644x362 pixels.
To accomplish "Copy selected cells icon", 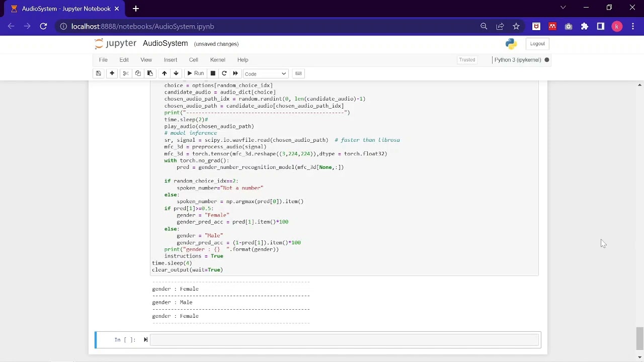I will click(138, 73).
